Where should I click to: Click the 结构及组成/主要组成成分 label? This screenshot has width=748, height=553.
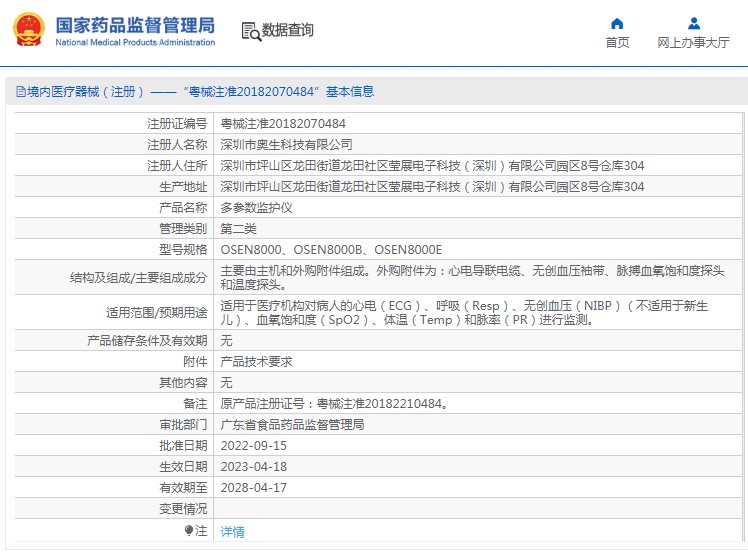pyautogui.click(x=138, y=278)
